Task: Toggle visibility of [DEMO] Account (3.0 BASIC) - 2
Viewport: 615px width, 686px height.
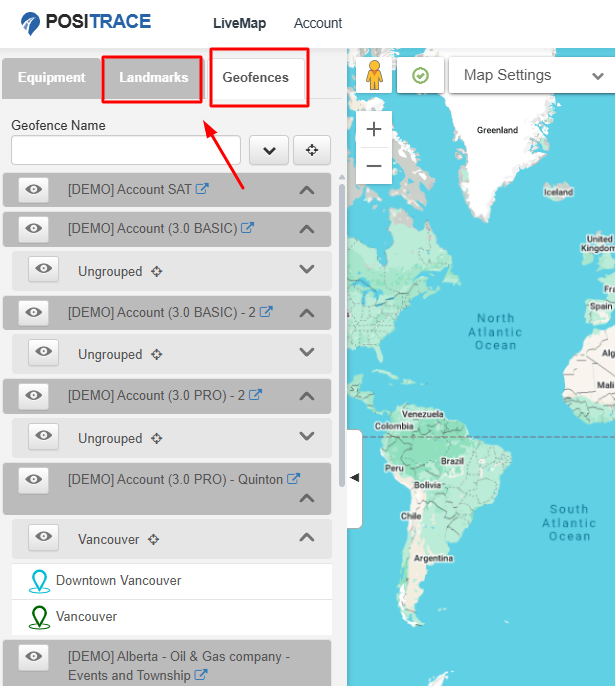Action: pos(34,312)
